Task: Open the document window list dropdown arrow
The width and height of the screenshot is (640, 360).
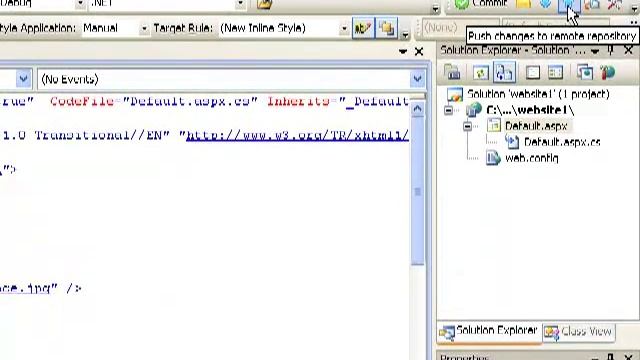Action: 403,52
